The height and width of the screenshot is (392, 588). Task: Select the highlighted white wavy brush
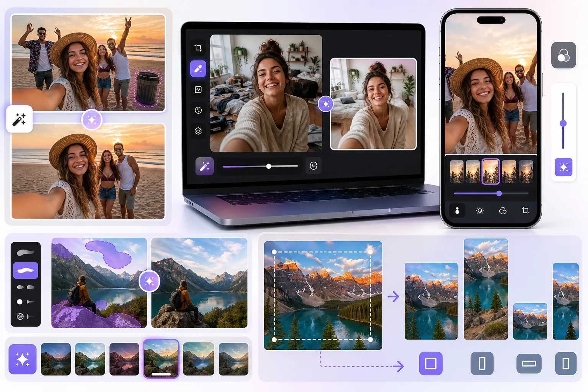pos(26,270)
